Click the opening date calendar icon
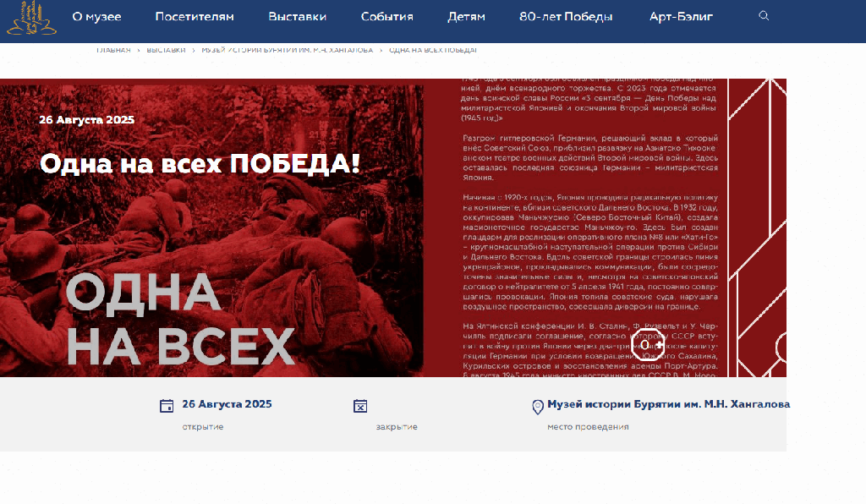 coord(167,406)
